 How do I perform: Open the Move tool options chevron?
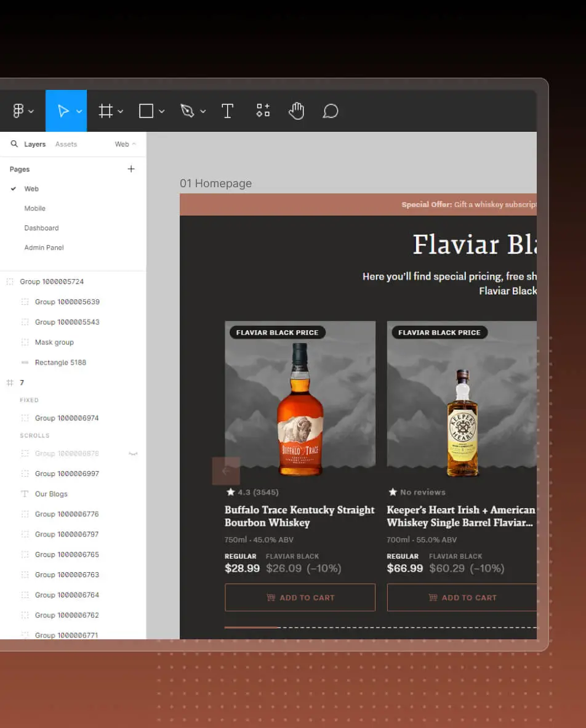click(x=79, y=111)
